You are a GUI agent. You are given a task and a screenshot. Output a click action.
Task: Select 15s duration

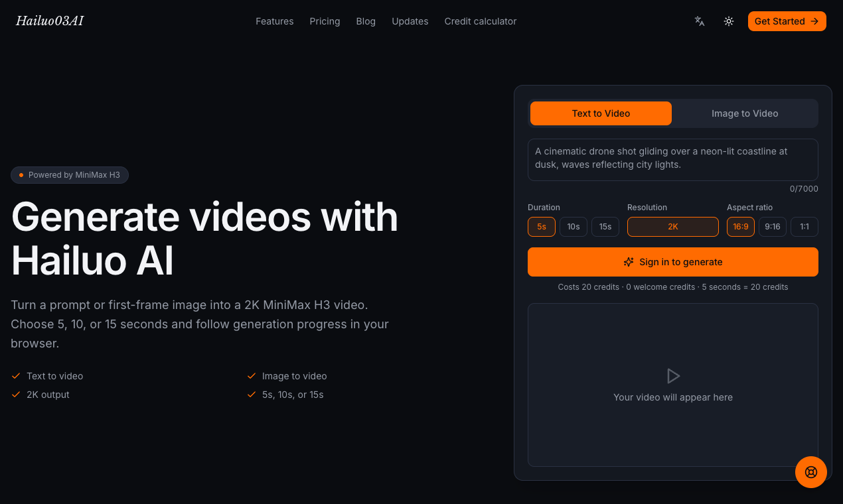click(x=605, y=227)
